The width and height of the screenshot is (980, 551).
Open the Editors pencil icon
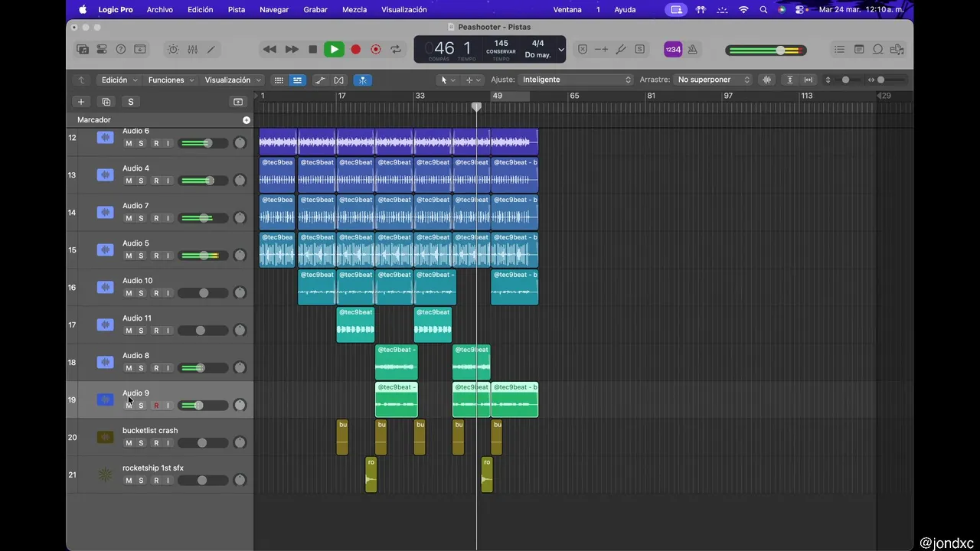pos(211,49)
